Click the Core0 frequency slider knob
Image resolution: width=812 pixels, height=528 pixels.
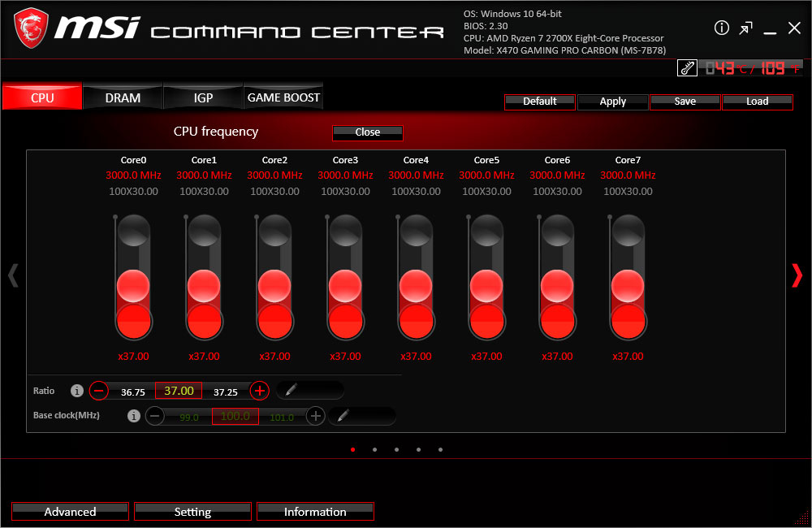pyautogui.click(x=133, y=286)
